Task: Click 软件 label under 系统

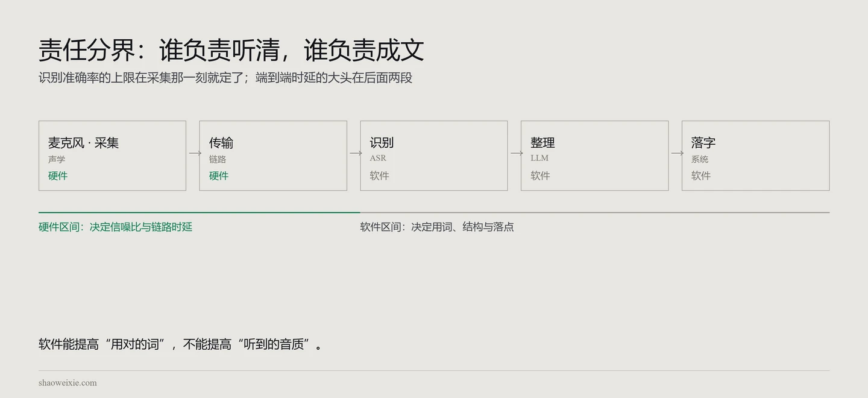Action: tap(701, 175)
